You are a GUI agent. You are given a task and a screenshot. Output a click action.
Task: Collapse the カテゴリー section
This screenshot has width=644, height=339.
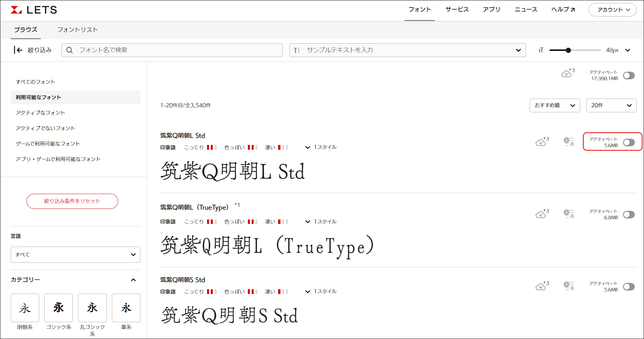pyautogui.click(x=133, y=280)
